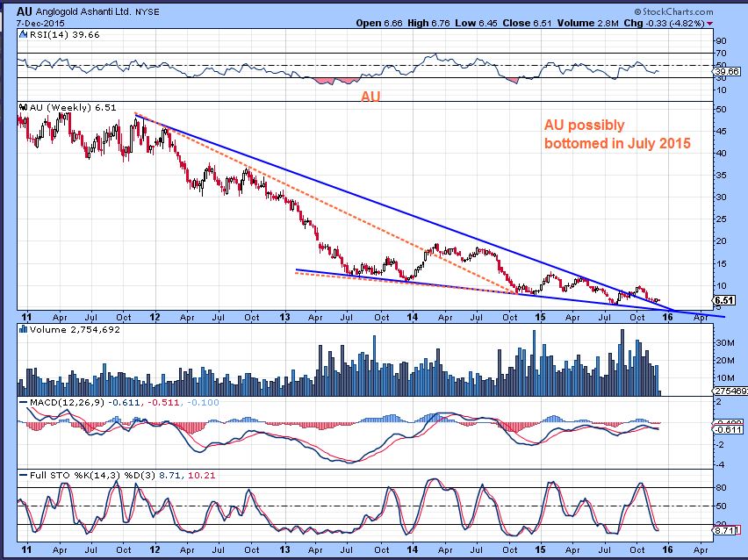Click the RSI line icon beside RSI(14)
Viewport: 748px width, 560px height.
(x=24, y=34)
